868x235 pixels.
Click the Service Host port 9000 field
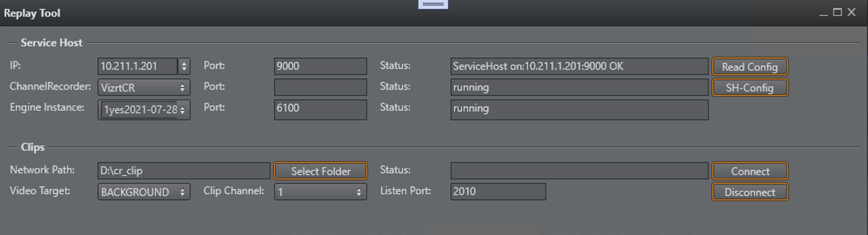(320, 66)
